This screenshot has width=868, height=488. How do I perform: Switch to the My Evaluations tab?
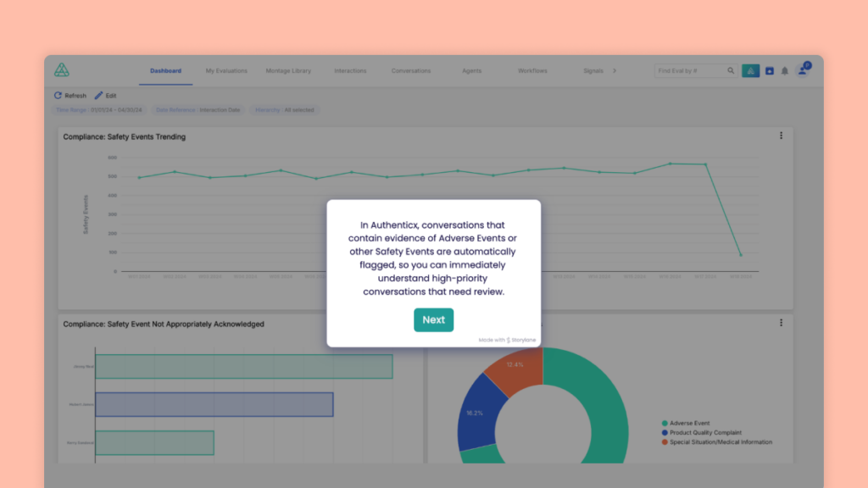226,71
